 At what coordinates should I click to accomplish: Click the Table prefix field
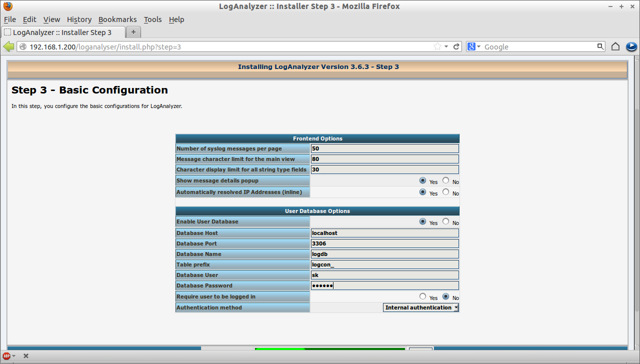pyautogui.click(x=384, y=264)
